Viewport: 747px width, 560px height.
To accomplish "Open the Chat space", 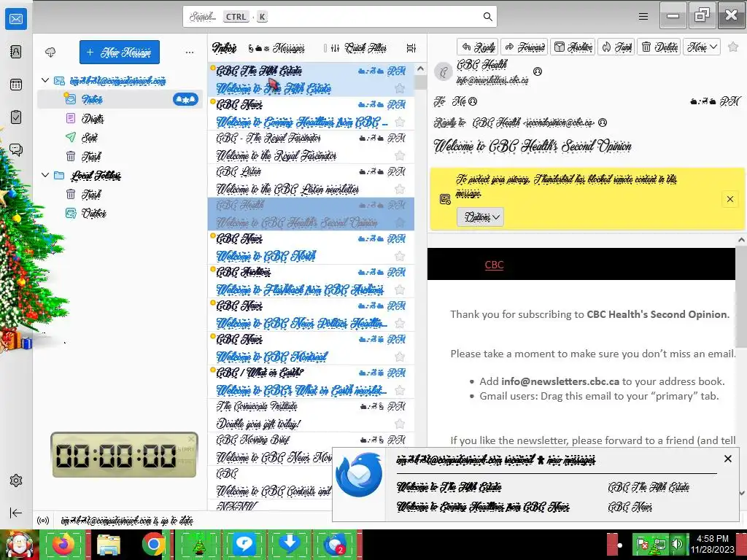I will coord(16,150).
